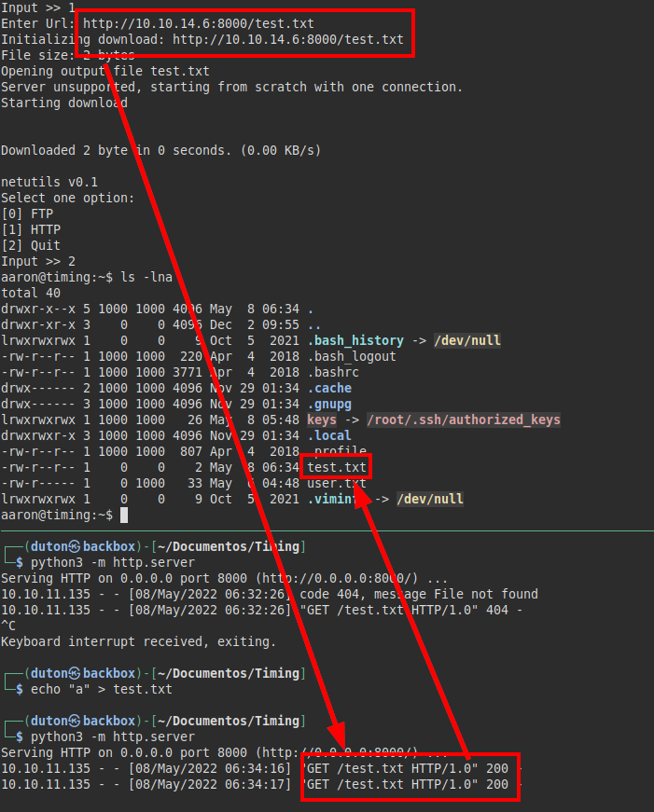654x812 pixels.
Task: Click the 'keys' symlink name
Action: click(x=322, y=420)
